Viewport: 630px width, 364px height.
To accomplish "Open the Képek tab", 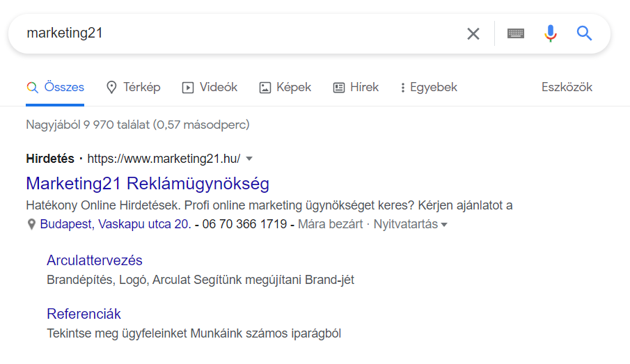I will (285, 88).
